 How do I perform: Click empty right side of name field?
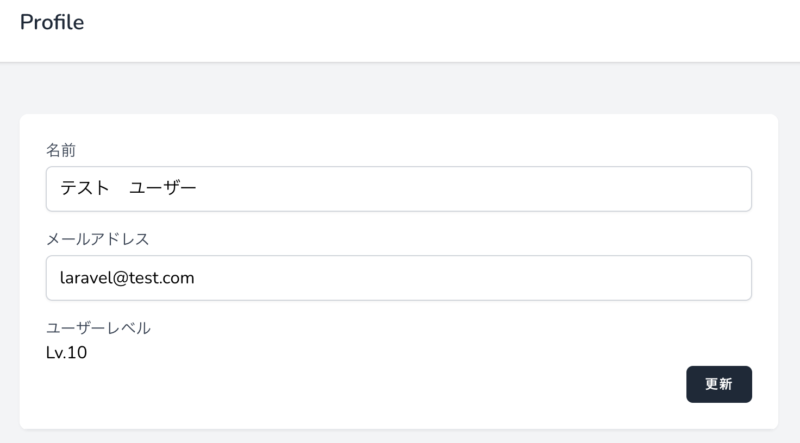pos(472,189)
